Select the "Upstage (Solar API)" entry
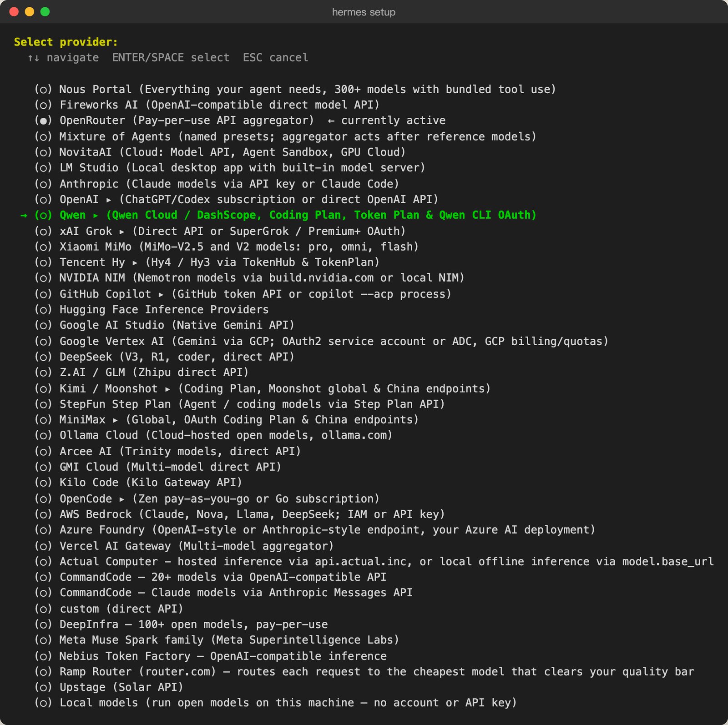 [109, 687]
